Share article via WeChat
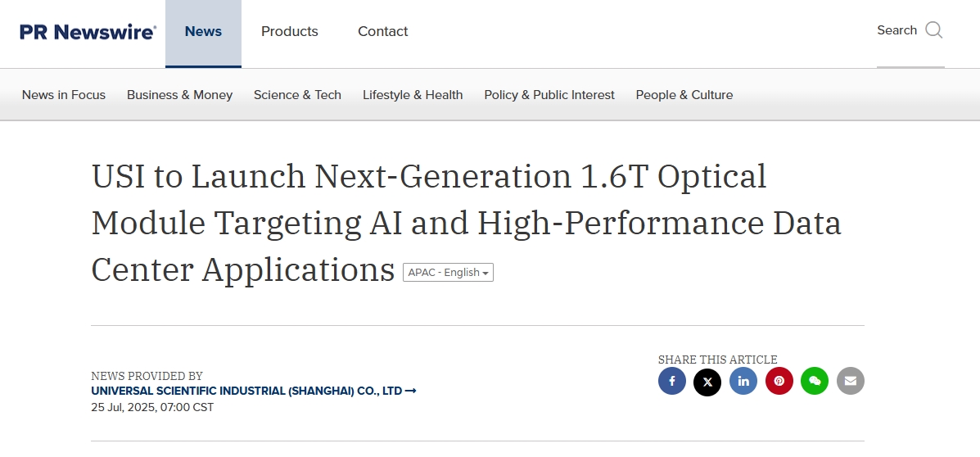This screenshot has height=457, width=980. tap(815, 381)
